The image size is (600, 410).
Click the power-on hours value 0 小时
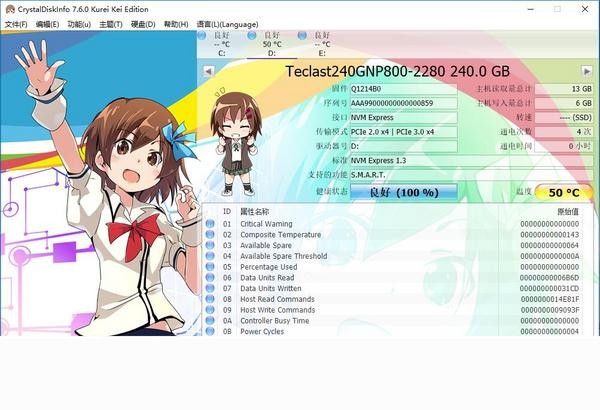[x=563, y=146]
